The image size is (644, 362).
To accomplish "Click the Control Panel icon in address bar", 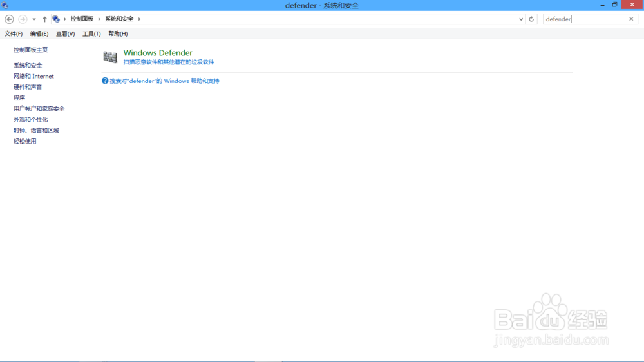I will 56,19.
